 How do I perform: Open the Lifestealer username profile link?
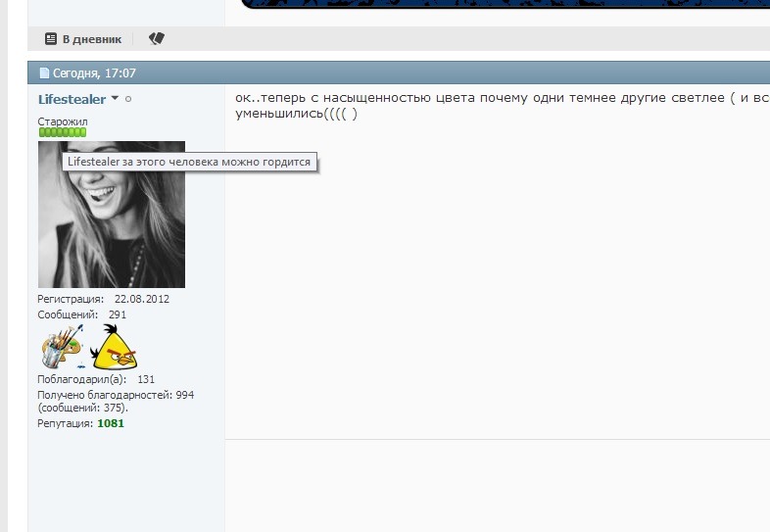click(72, 99)
